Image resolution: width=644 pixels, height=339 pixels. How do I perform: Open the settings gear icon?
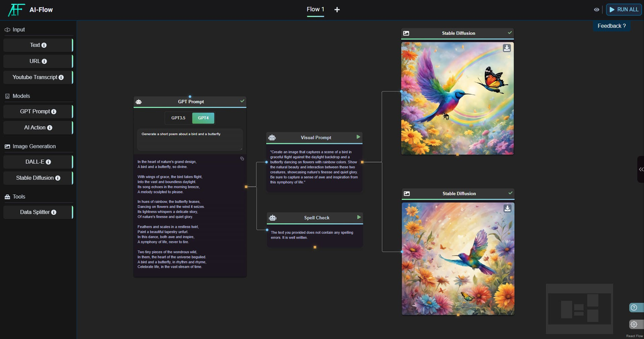(634, 324)
